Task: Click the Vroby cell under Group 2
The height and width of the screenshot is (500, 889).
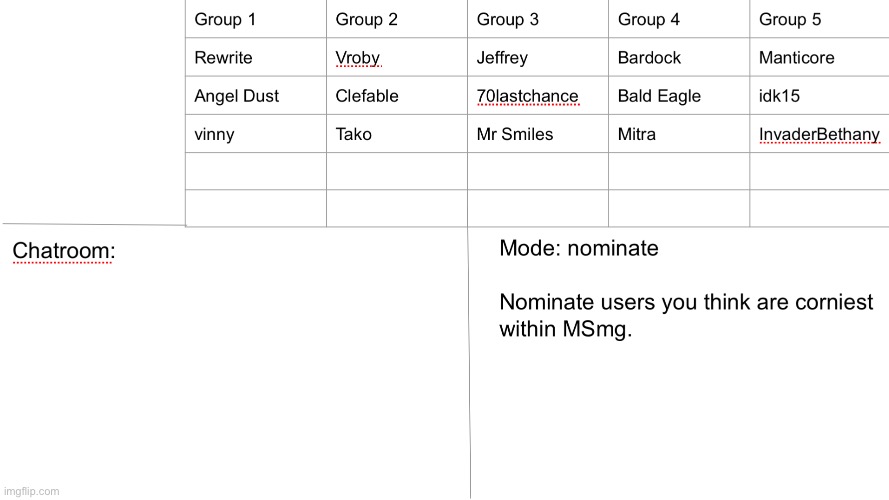Action: click(397, 57)
